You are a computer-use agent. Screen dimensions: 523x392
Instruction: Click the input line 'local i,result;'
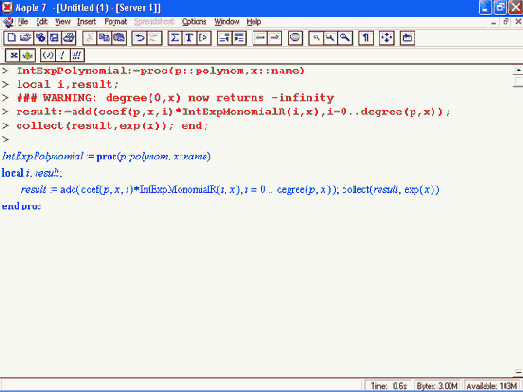(x=68, y=84)
